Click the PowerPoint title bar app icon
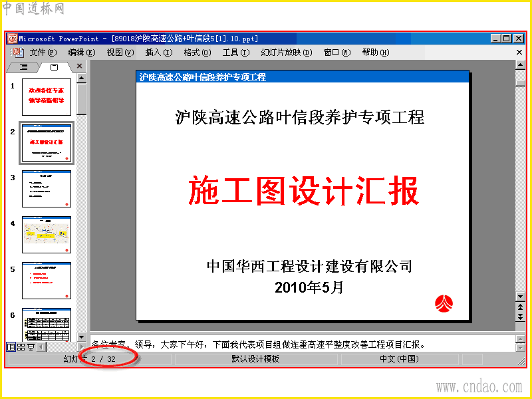This screenshot has width=532, height=399. click(13, 39)
